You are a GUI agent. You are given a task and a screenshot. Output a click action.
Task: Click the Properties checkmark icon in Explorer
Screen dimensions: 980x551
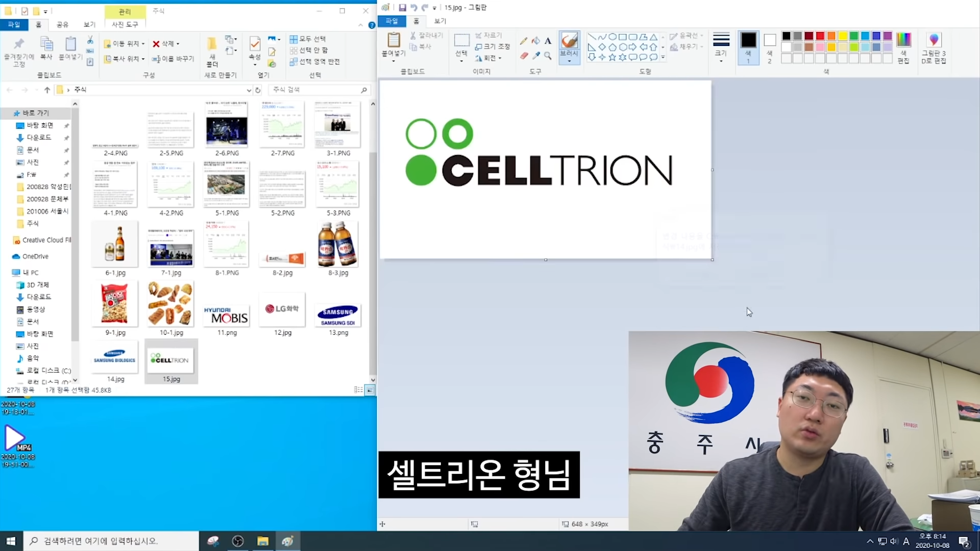pyautogui.click(x=255, y=44)
